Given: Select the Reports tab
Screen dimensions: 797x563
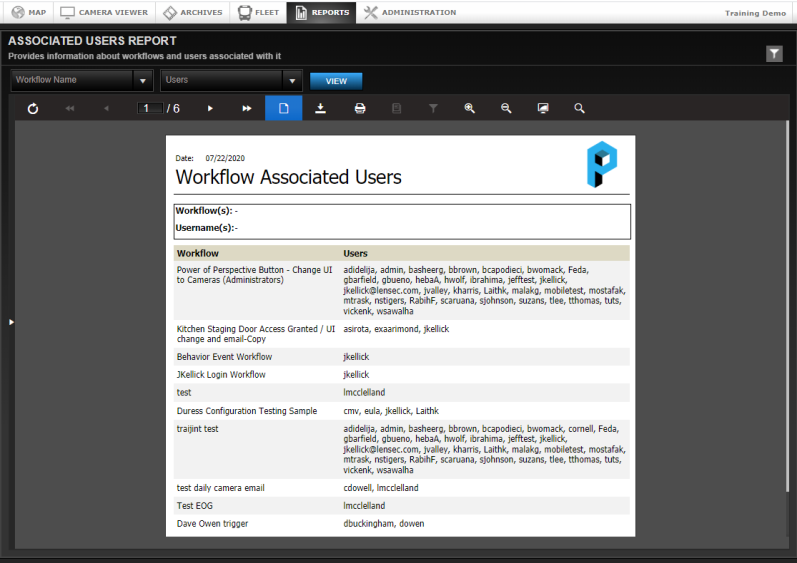Looking at the screenshot, I should point(322,12).
